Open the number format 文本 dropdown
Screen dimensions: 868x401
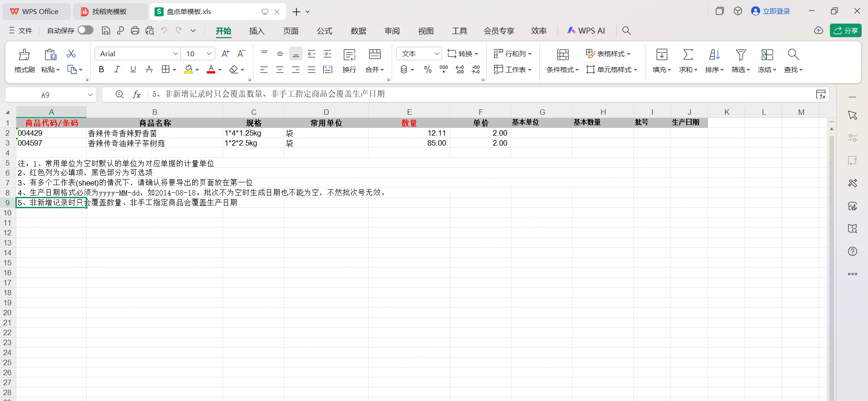point(436,54)
